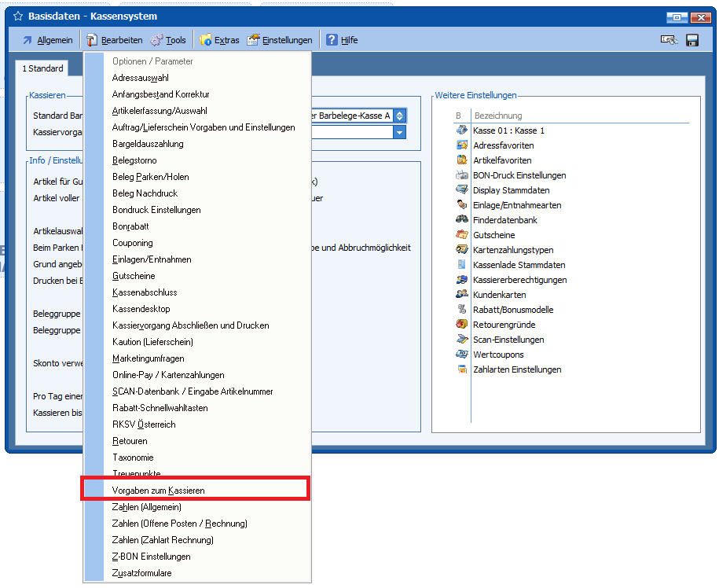Select Vorgaben zum Kassieren menu entry
This screenshot has width=719, height=588.
pos(158,491)
